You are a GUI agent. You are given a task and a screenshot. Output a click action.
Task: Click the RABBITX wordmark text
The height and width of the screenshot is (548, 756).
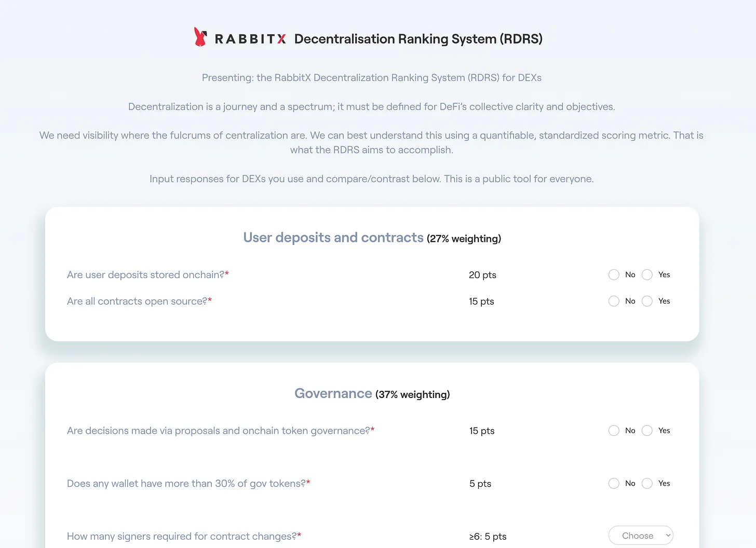pos(250,39)
